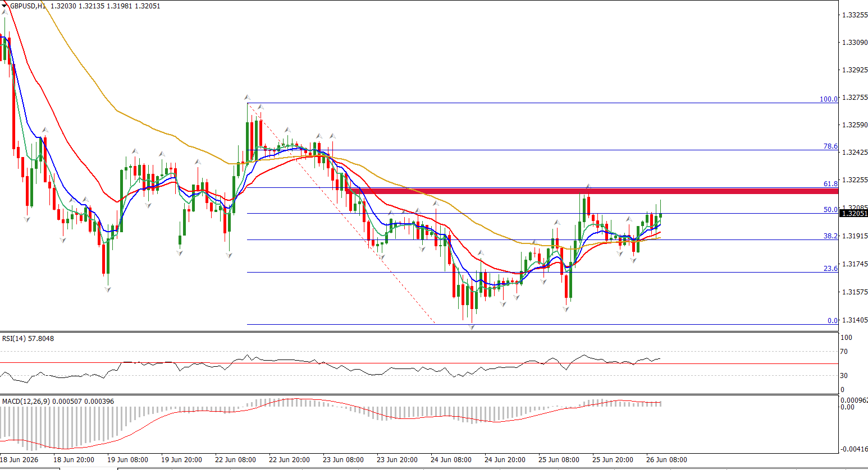Select the dashed red Fibonacci swing line
Image resolution: width=868 pixels, height=470 pixels.
pos(341,213)
